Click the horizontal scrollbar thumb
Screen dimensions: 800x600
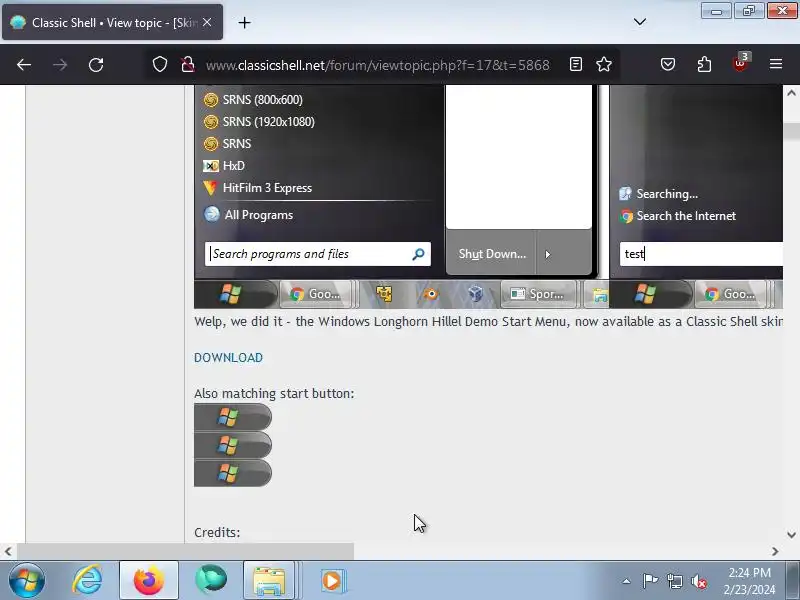[185, 551]
